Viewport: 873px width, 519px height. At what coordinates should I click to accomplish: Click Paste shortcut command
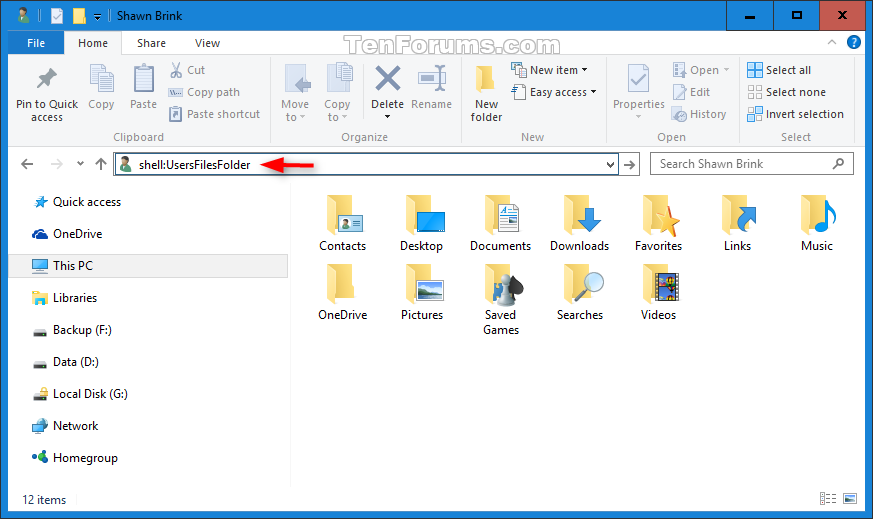click(214, 114)
